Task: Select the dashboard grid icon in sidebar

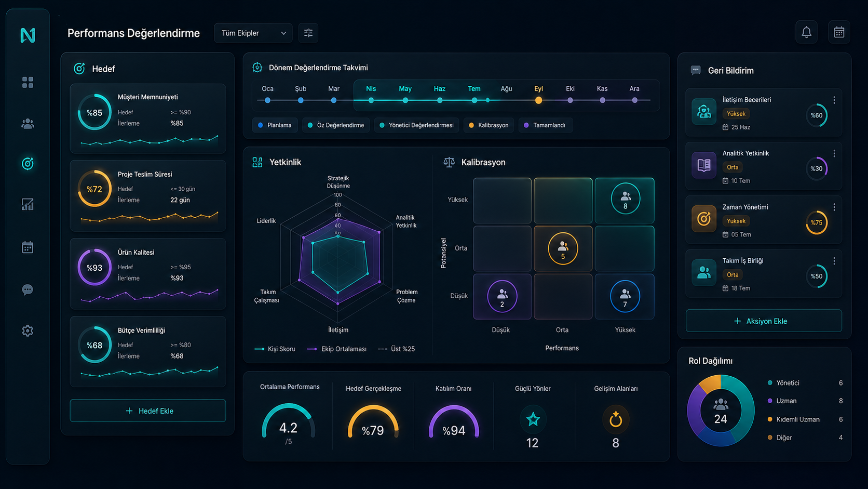Action: point(28,82)
